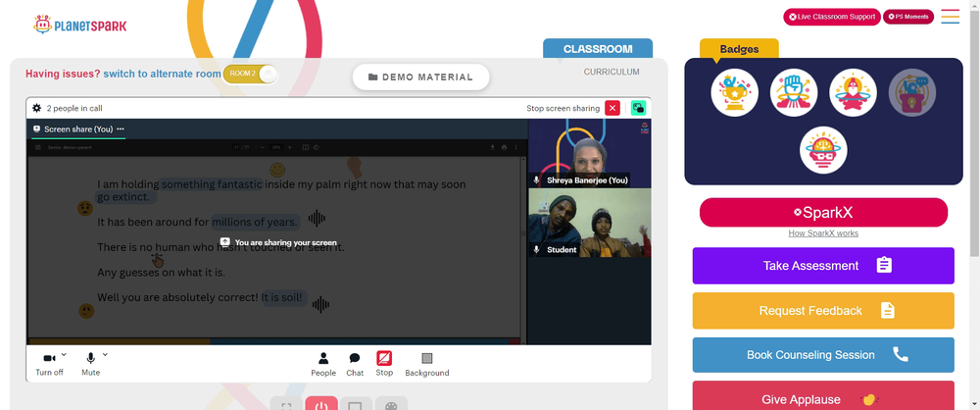Open Live Classroom Support
The width and height of the screenshot is (980, 410).
[832, 17]
